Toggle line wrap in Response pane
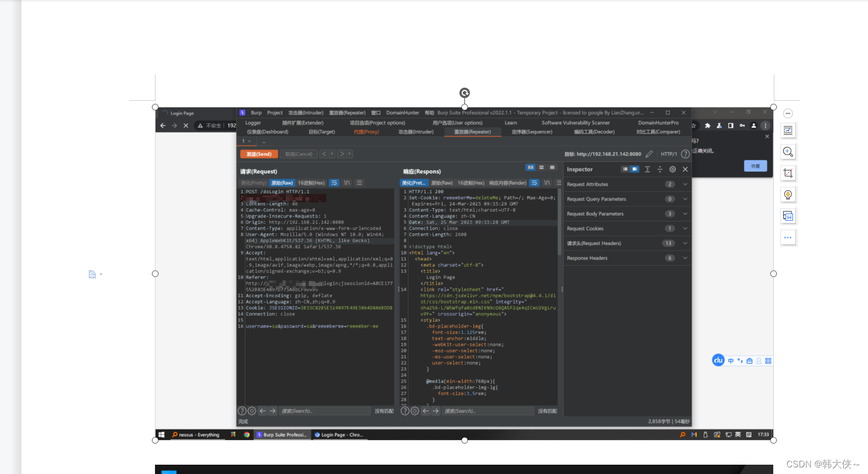 pyautogui.click(x=534, y=183)
